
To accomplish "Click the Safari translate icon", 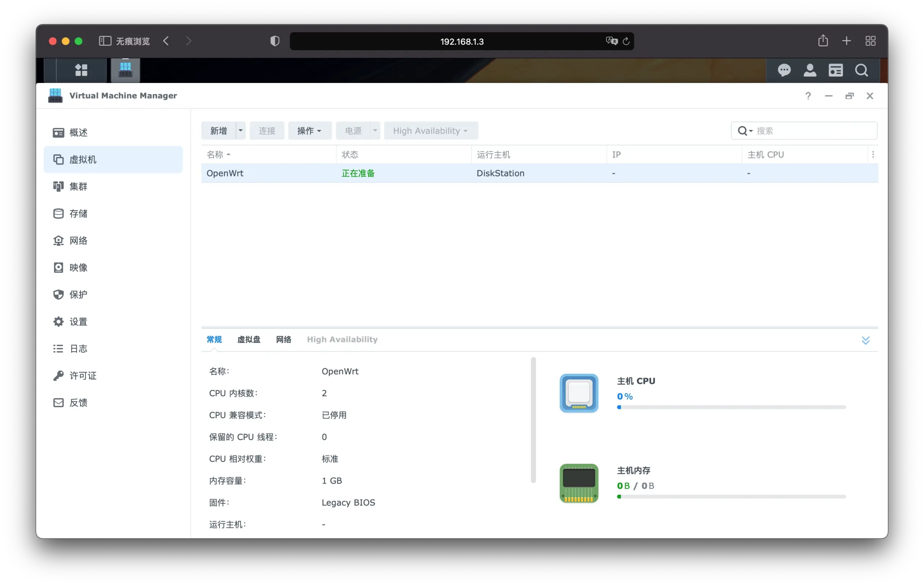I will pyautogui.click(x=612, y=41).
